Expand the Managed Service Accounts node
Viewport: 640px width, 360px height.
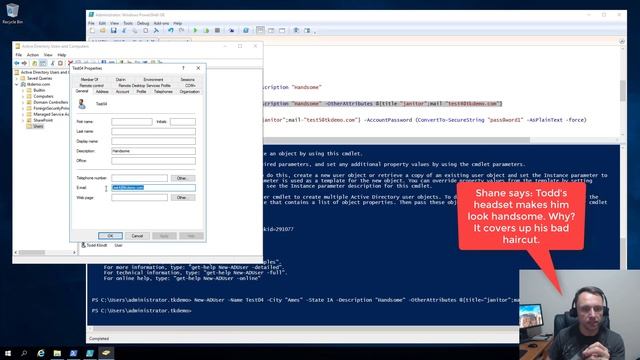(23, 114)
